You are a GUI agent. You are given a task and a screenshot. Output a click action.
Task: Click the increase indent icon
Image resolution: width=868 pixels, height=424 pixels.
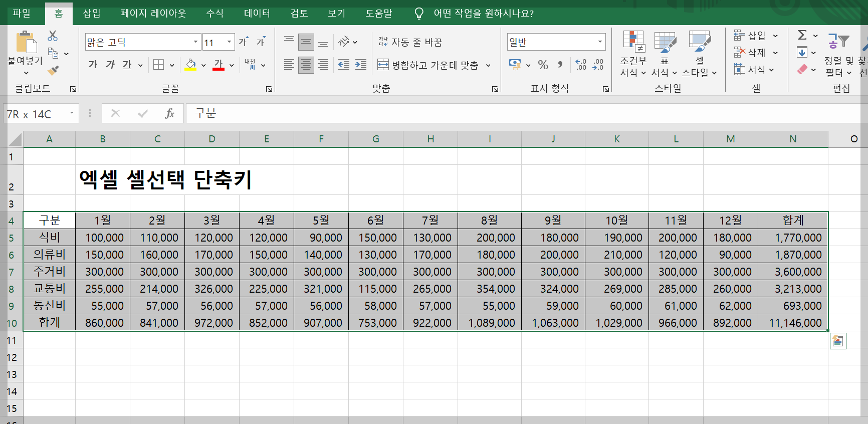tap(361, 65)
